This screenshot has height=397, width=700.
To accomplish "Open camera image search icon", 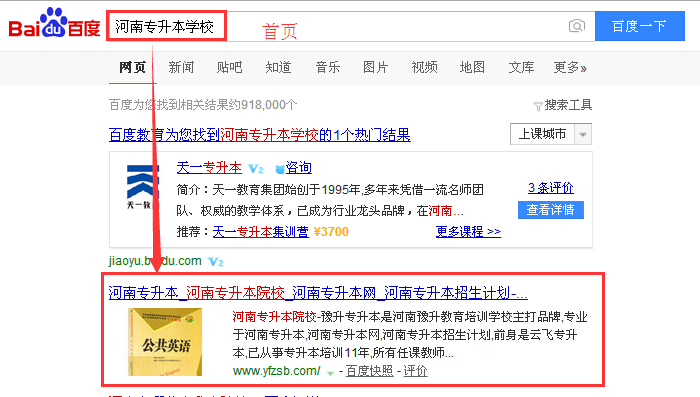I will click(577, 26).
